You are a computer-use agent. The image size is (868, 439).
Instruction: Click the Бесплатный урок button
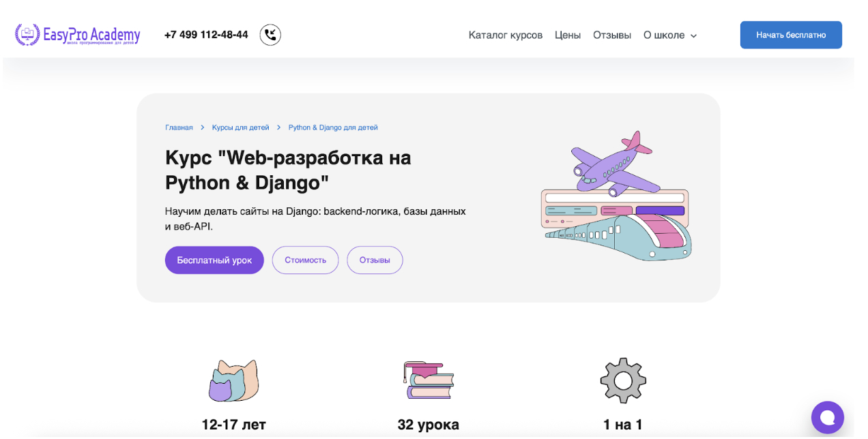[x=214, y=260]
